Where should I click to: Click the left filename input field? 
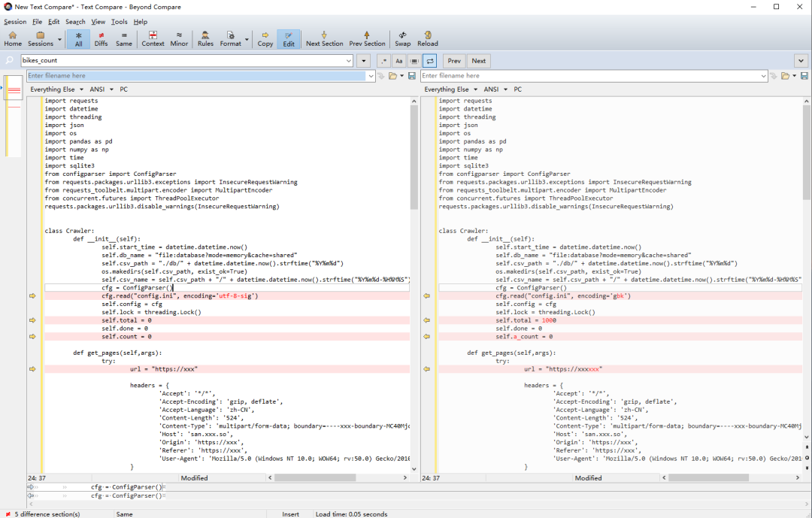click(196, 76)
